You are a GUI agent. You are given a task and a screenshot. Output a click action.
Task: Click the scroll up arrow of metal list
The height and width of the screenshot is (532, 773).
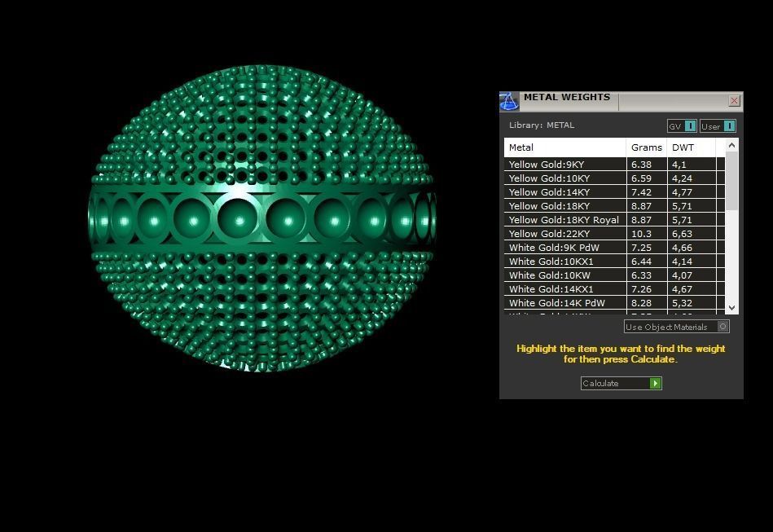coord(731,146)
